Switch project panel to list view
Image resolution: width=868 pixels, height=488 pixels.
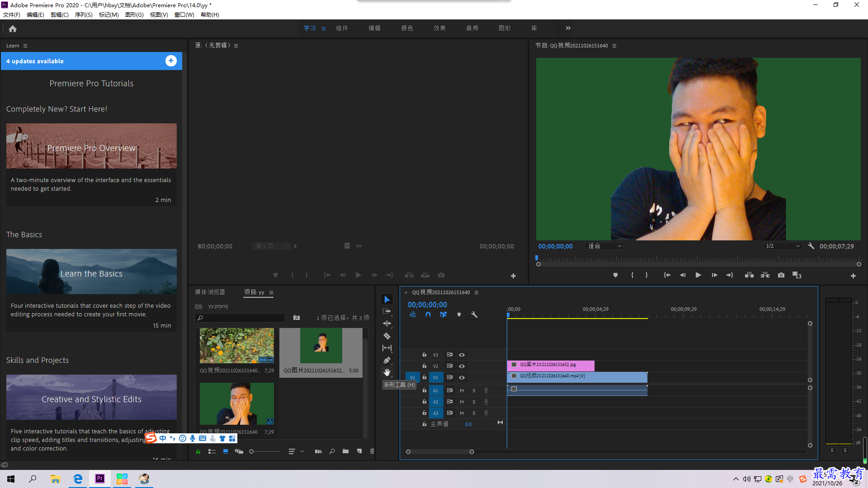(212, 451)
